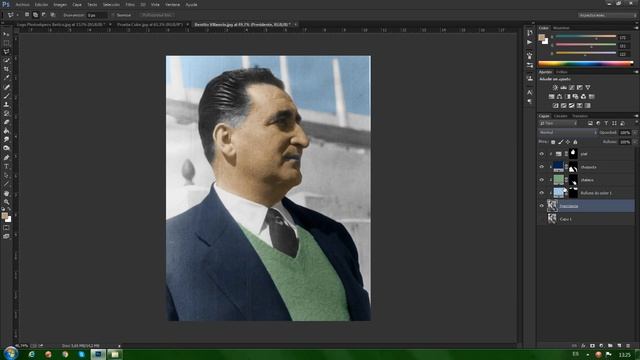The width and height of the screenshot is (640, 360).
Task: Open the workspace switcher dropdown
Action: pyautogui.click(x=607, y=15)
